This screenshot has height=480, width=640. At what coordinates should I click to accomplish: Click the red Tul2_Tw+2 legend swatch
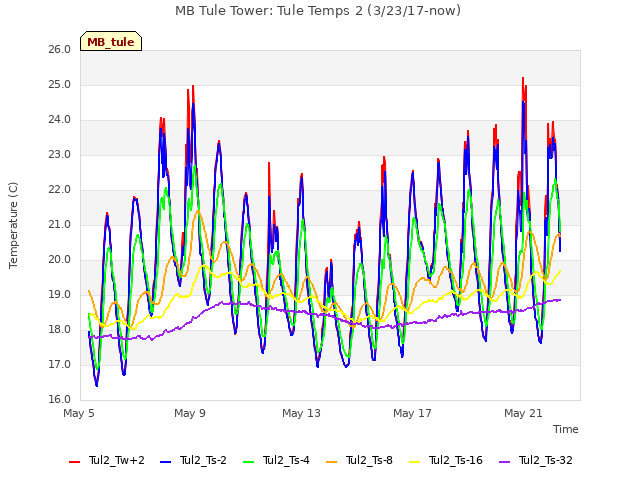pyautogui.click(x=74, y=462)
